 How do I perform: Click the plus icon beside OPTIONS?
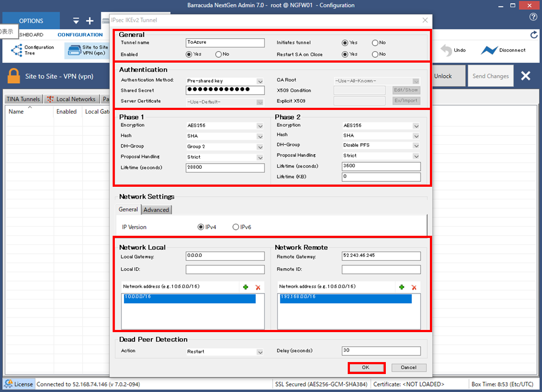[90, 21]
